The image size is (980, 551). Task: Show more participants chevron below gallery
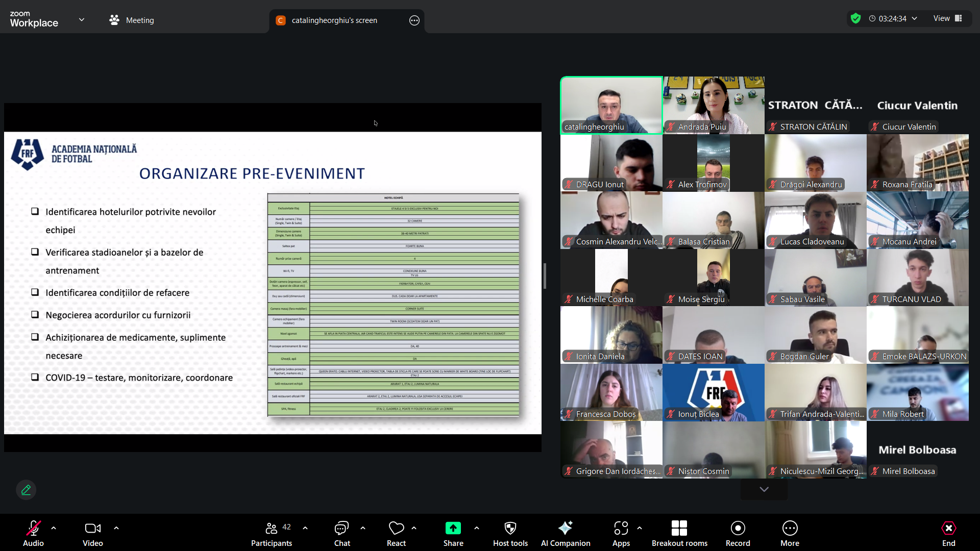pyautogui.click(x=764, y=489)
